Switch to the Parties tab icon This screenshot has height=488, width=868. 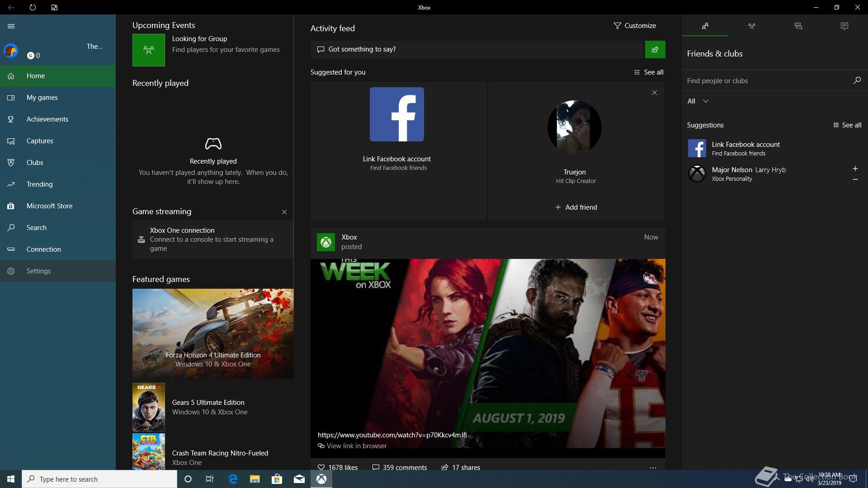(x=751, y=26)
